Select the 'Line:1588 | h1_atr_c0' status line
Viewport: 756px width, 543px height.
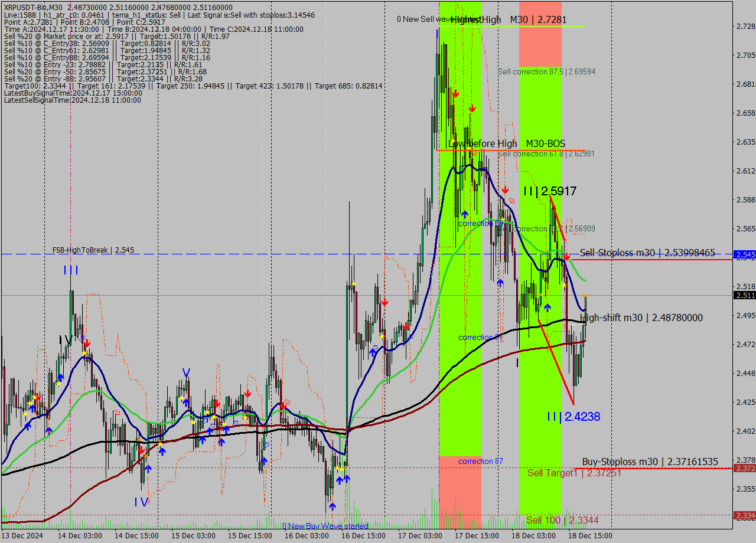pos(159,15)
